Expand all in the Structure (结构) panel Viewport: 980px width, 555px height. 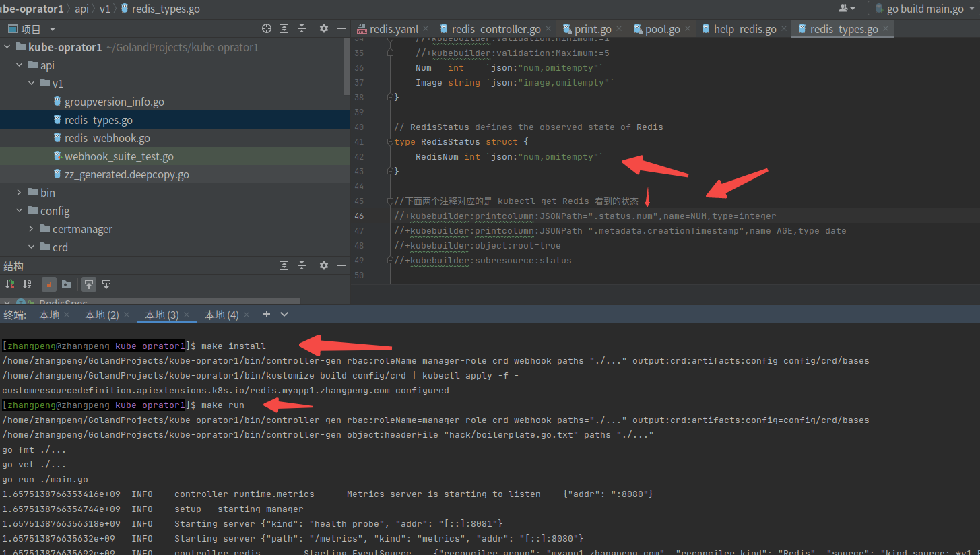284,265
